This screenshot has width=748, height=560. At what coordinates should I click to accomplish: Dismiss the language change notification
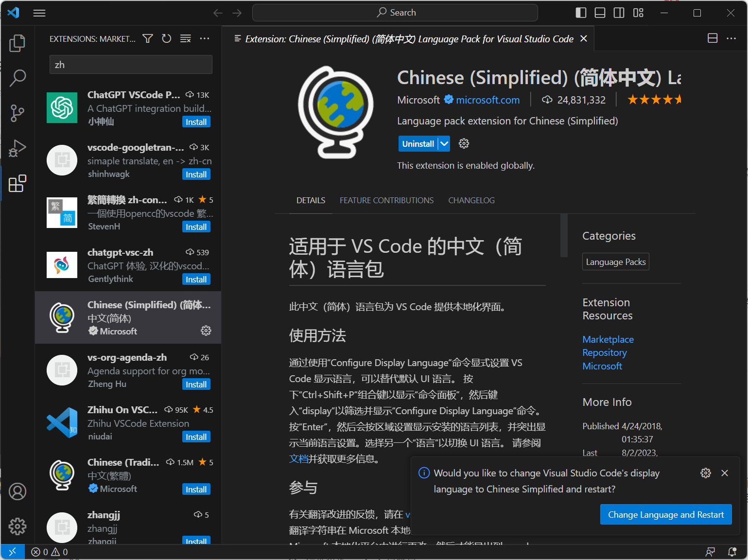pos(725,473)
